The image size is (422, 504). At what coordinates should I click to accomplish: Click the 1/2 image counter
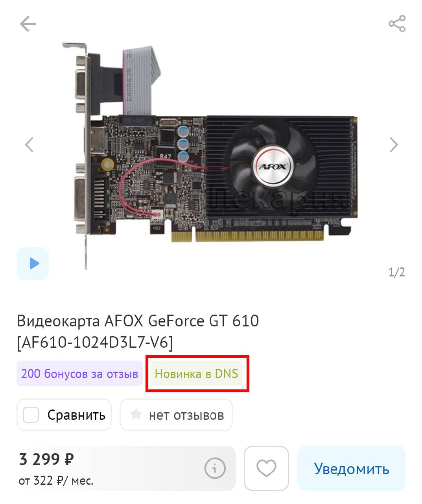pyautogui.click(x=396, y=272)
